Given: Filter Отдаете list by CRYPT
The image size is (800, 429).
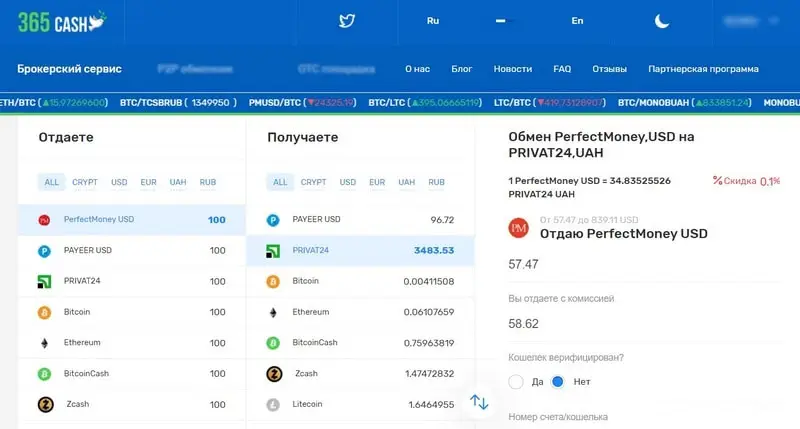Looking at the screenshot, I should pyautogui.click(x=85, y=182).
